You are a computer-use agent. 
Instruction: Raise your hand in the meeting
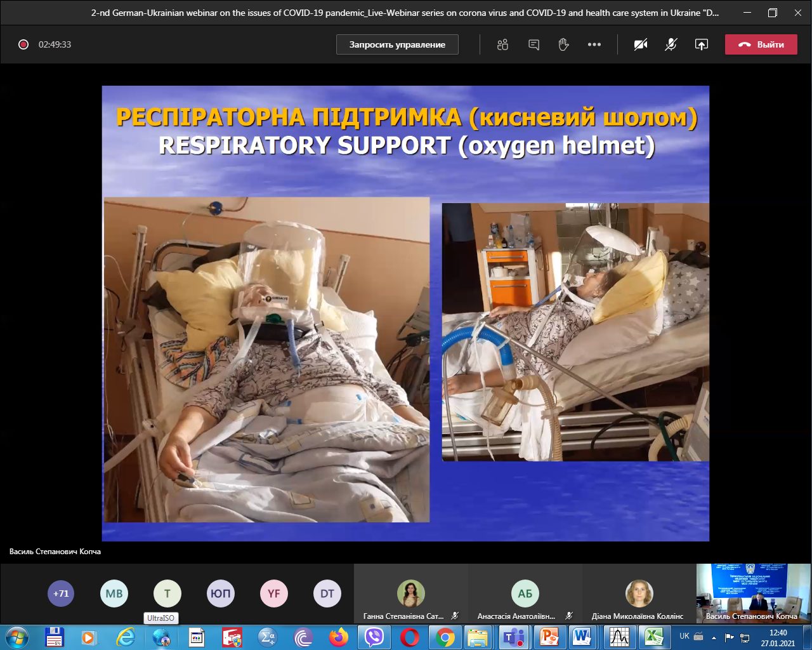coord(563,44)
